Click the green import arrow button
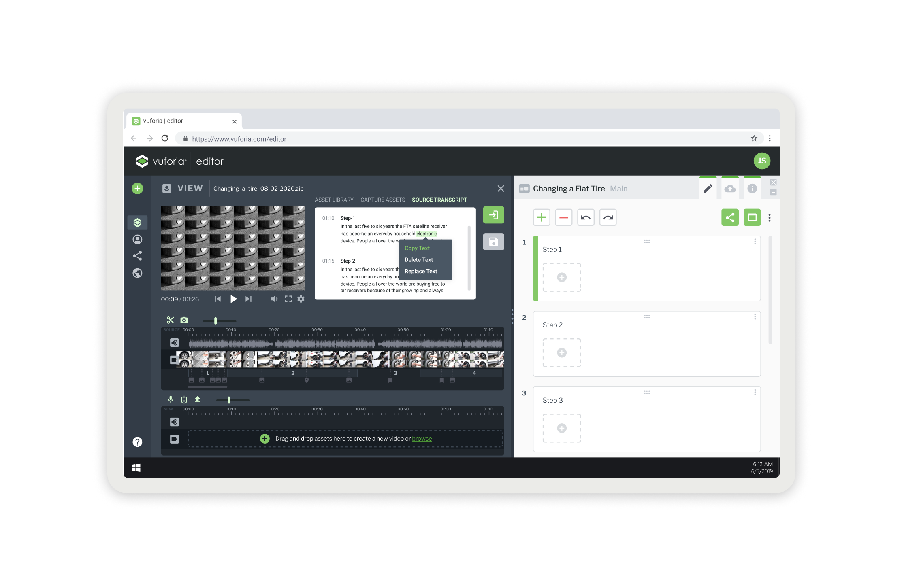 click(493, 215)
